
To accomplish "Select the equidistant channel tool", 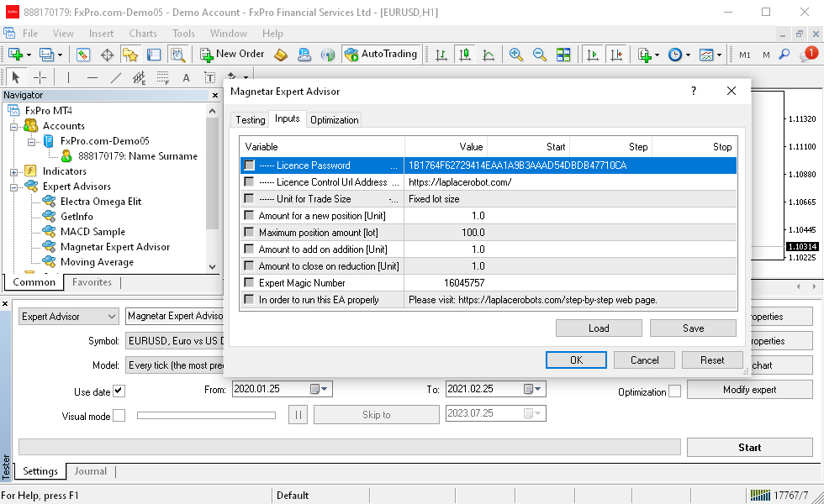I will 140,77.
